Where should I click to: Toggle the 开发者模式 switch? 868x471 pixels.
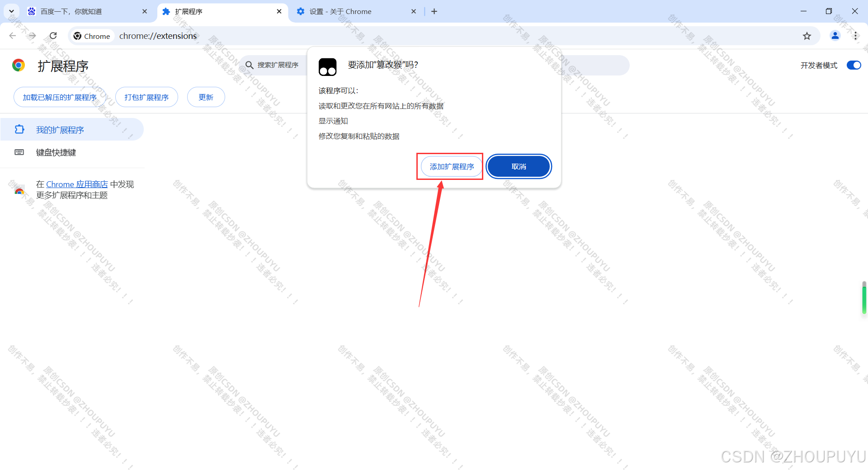pos(854,65)
